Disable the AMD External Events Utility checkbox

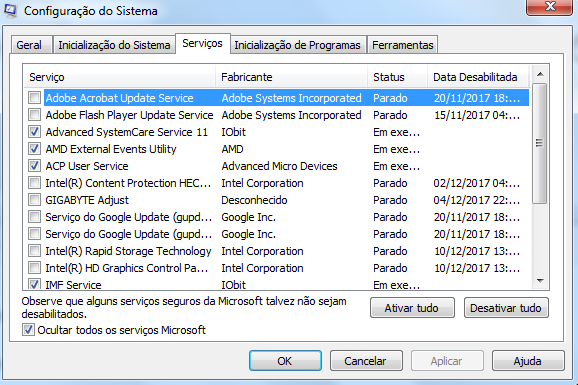tap(34, 149)
